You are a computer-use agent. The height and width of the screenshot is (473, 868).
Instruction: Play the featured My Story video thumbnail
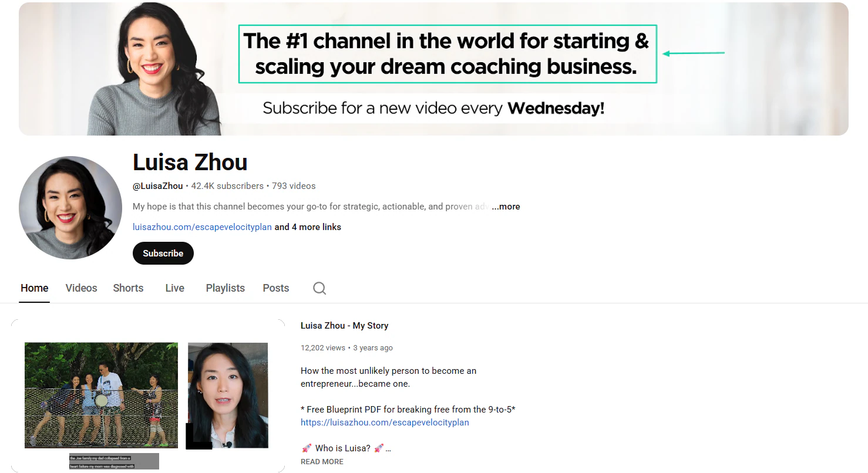(x=148, y=396)
